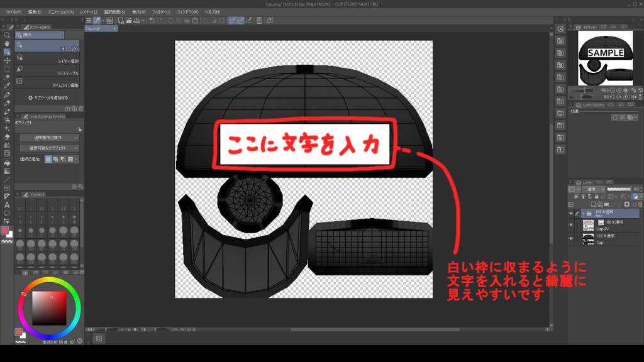
Task: Select the Frame border tool
Action: [x=7, y=188]
